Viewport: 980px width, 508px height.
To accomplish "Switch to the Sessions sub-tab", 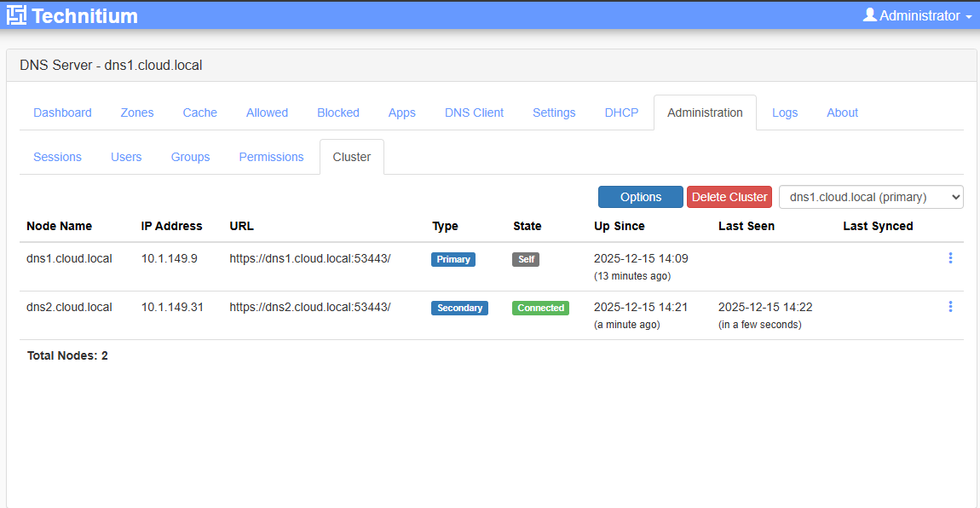I will pyautogui.click(x=57, y=157).
